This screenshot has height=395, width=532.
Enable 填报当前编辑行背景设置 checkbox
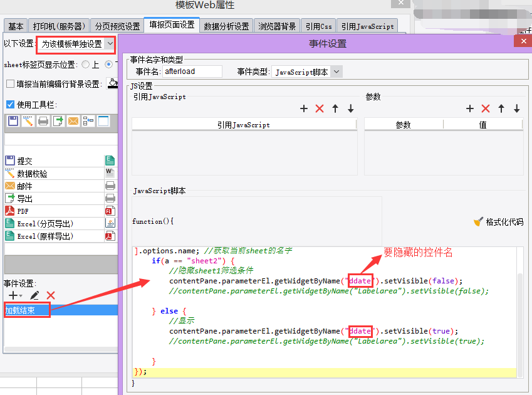click(x=11, y=84)
